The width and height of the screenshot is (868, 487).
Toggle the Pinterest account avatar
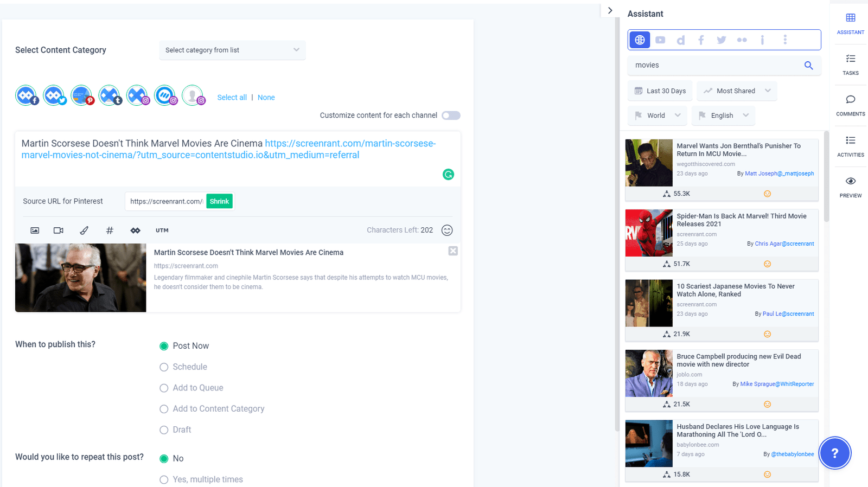(x=81, y=95)
